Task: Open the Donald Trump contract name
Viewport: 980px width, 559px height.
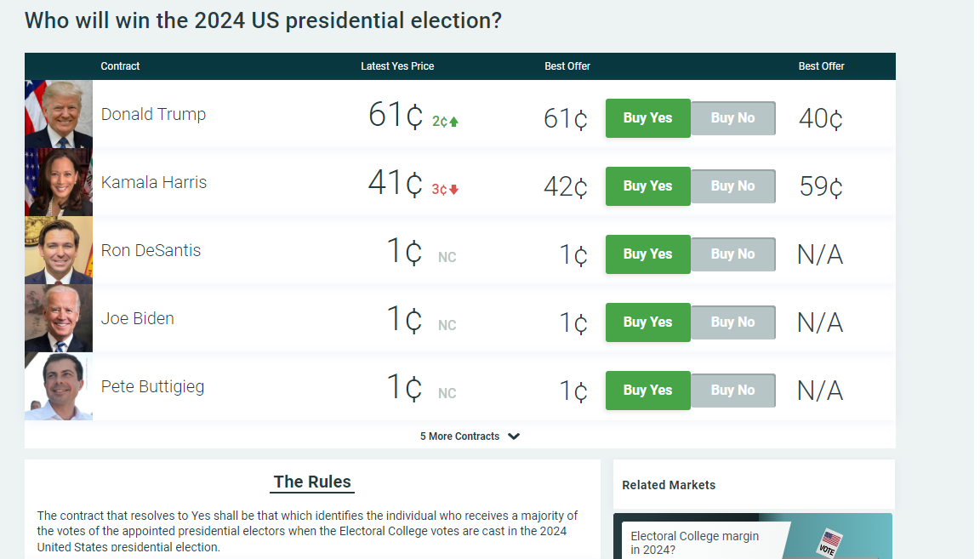Action: pos(153,114)
